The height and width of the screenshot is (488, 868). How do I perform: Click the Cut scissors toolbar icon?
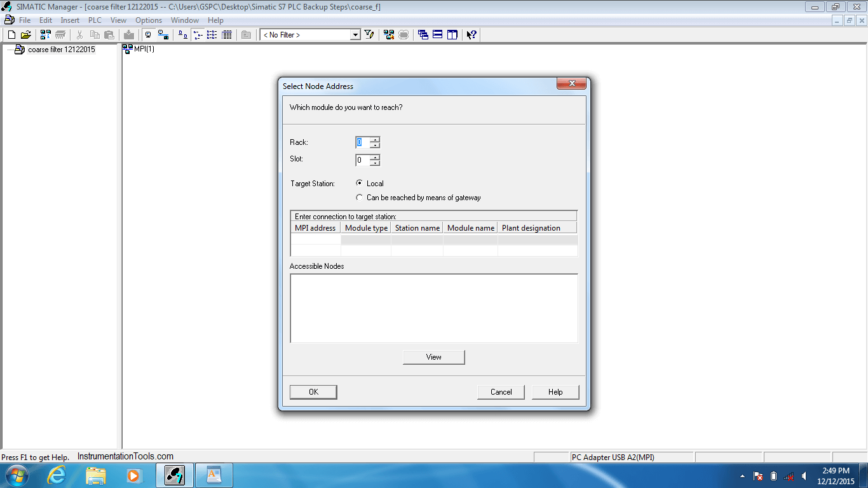(80, 35)
